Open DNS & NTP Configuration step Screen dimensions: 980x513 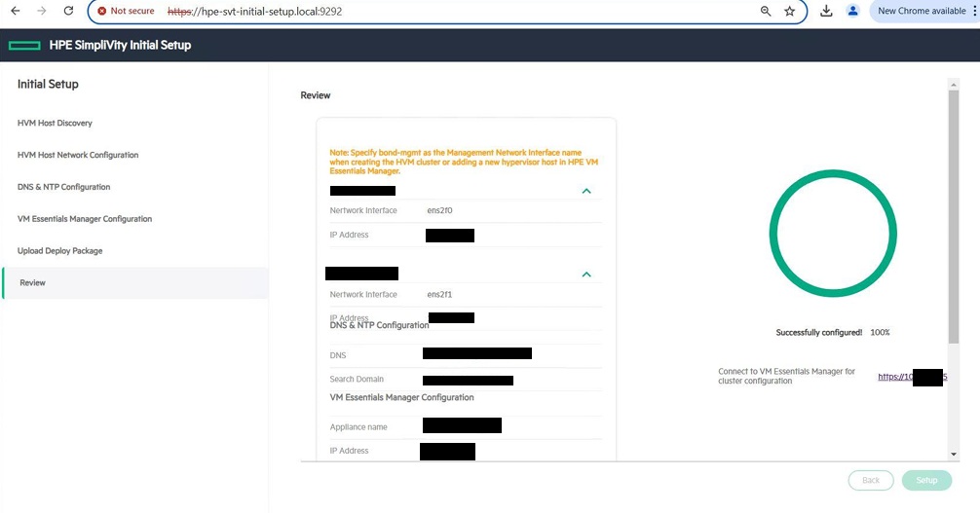click(63, 187)
